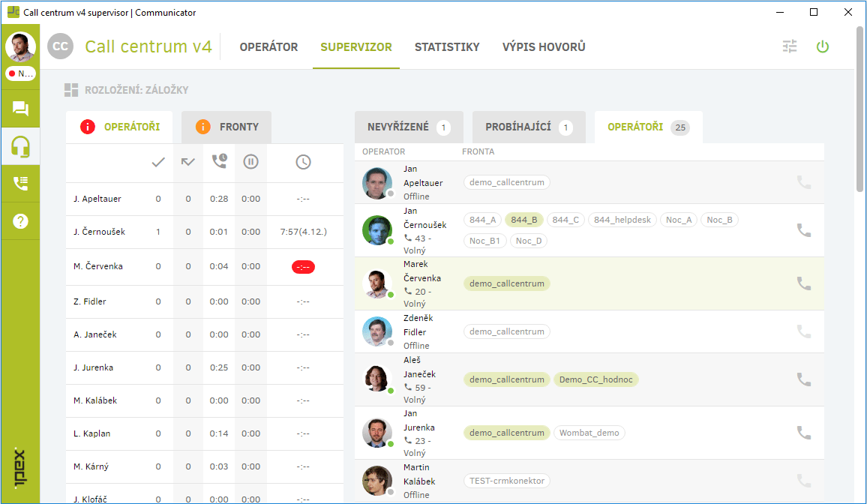
Task: Click 7:57(4.12.) value in Černoušek row
Action: click(x=304, y=232)
